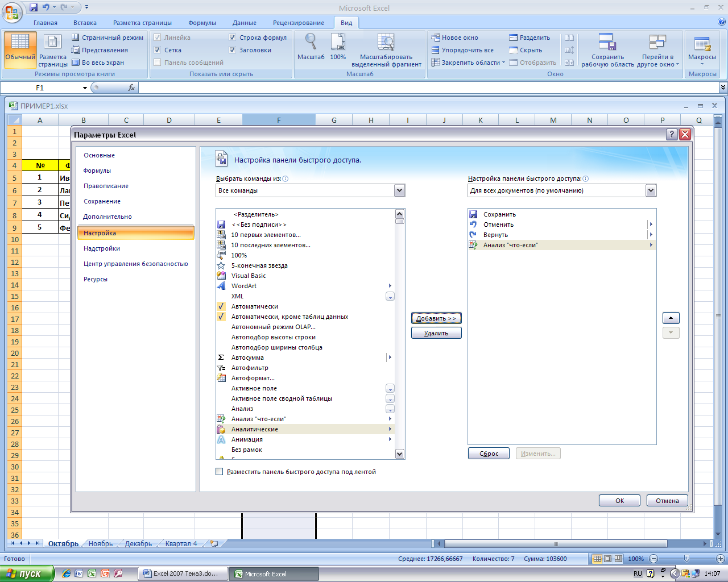Click Новое окно in ribbon

pos(454,38)
